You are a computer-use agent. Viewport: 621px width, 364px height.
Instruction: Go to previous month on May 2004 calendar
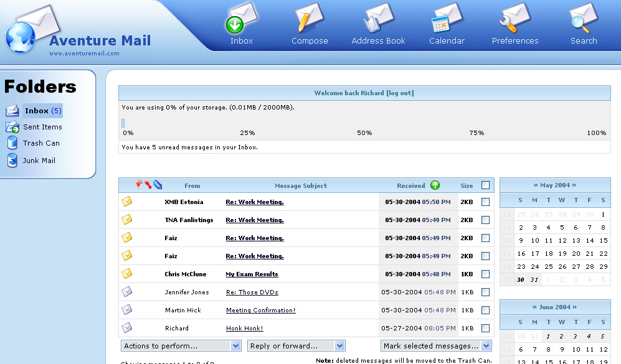click(536, 185)
